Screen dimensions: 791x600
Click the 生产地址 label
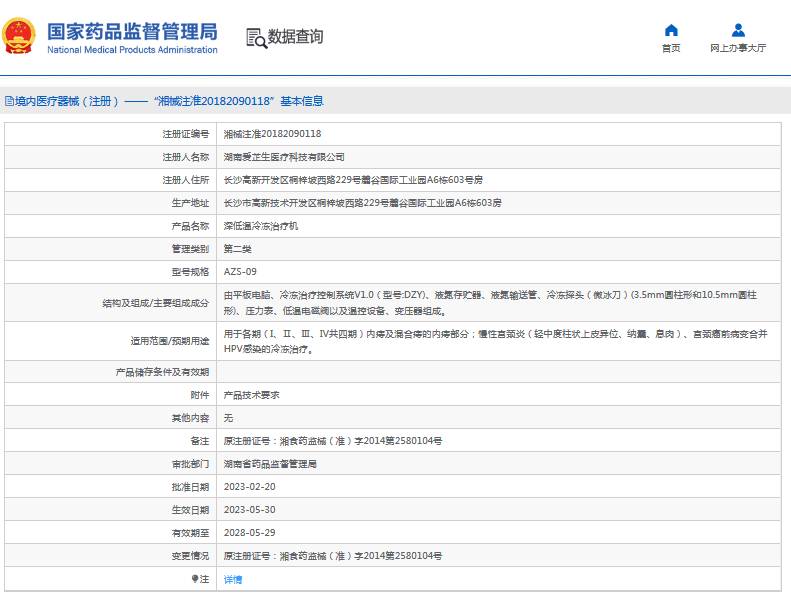point(190,203)
